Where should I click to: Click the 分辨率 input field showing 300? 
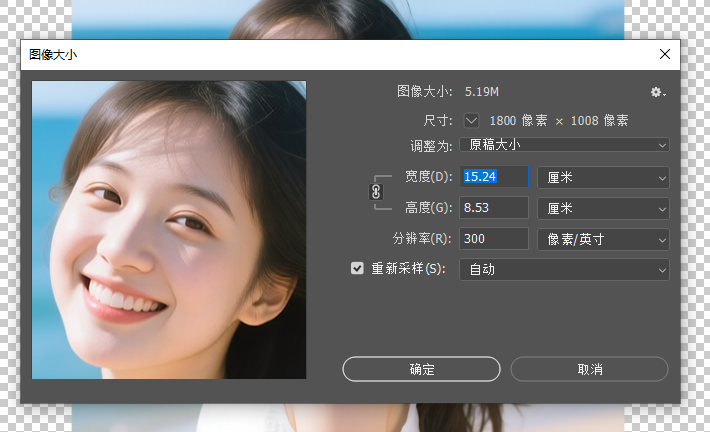494,239
